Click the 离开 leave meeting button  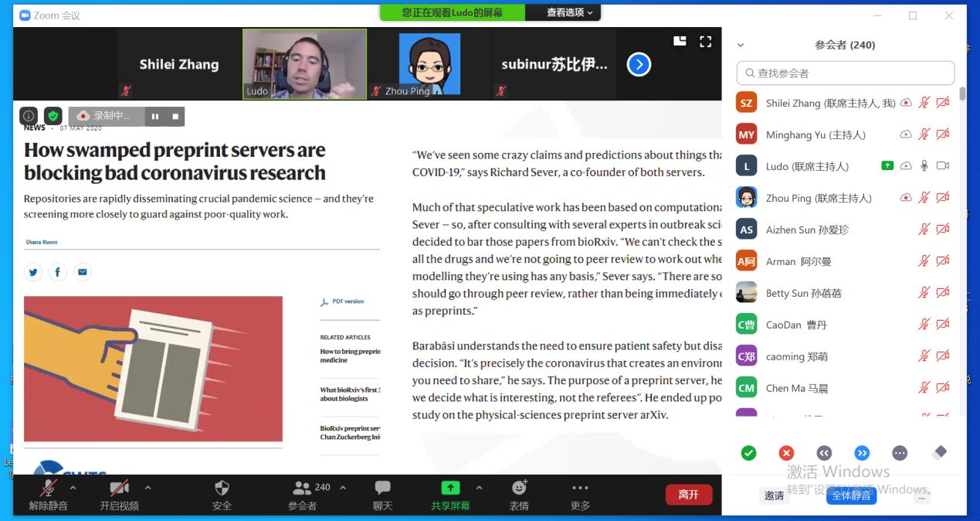(689, 495)
